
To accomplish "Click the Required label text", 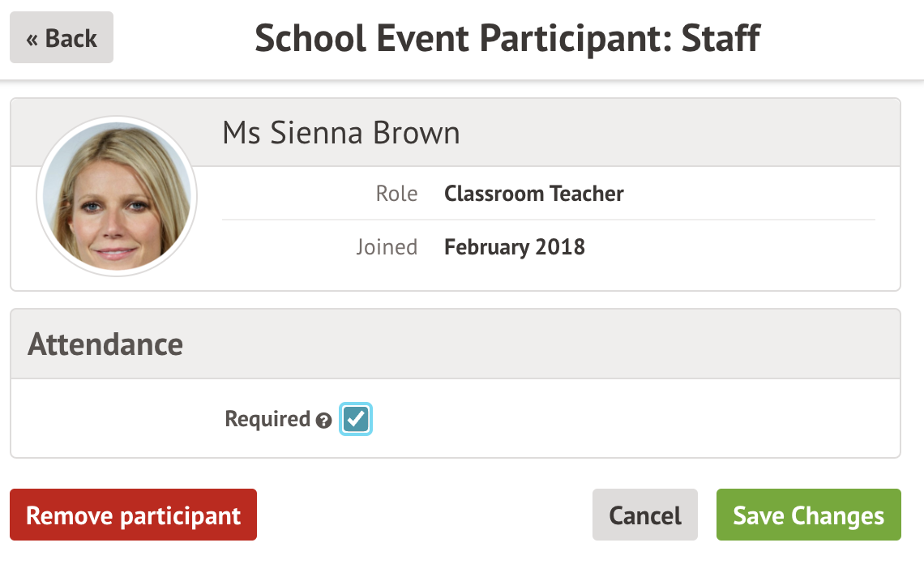I will [x=267, y=419].
